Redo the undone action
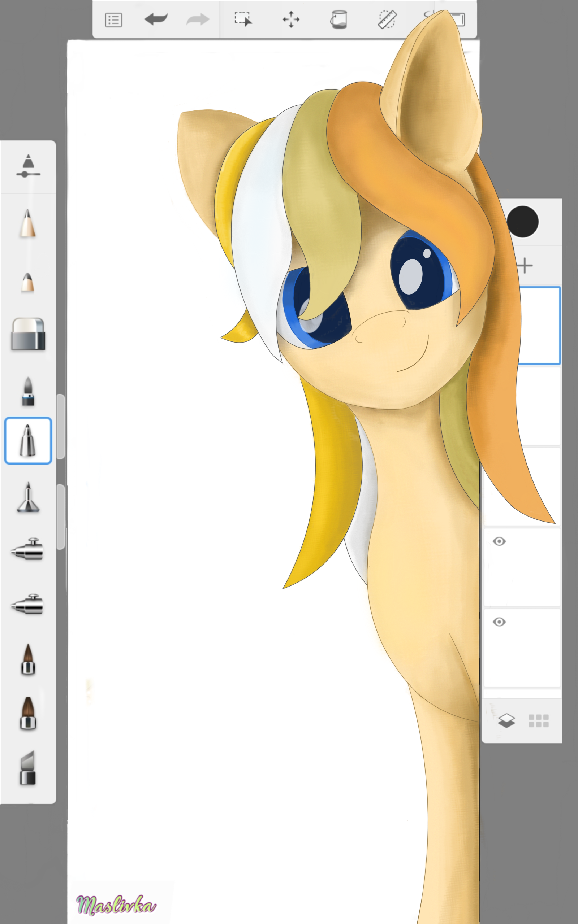 198,19
